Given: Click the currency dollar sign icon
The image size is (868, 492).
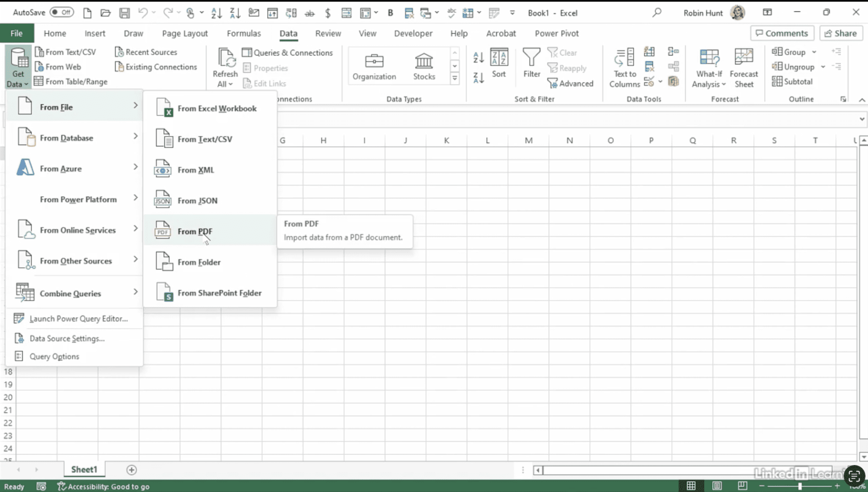Looking at the screenshot, I should 328,13.
